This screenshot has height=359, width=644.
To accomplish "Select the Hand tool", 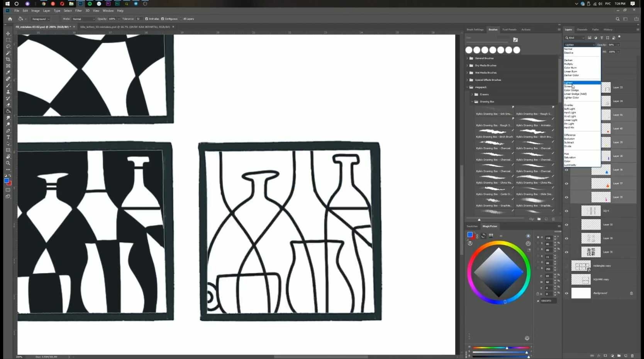I will point(8,157).
